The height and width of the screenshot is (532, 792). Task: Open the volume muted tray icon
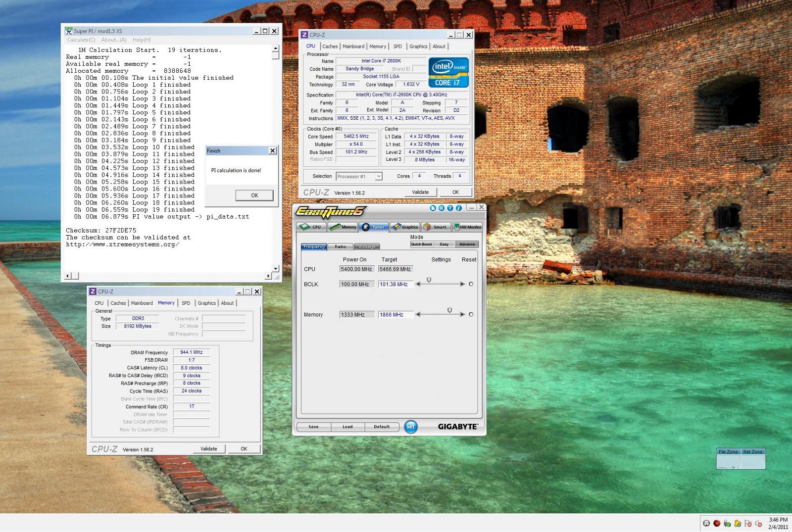(758, 524)
